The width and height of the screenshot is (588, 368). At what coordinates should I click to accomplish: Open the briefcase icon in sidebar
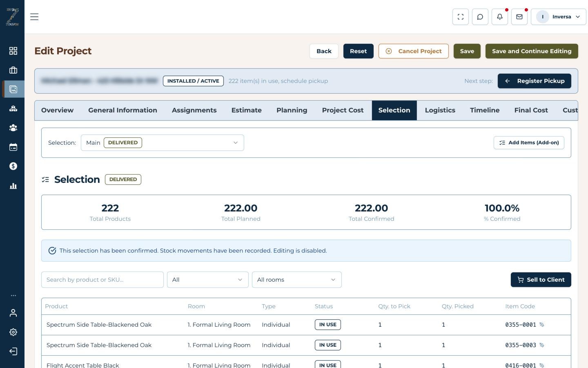[13, 70]
